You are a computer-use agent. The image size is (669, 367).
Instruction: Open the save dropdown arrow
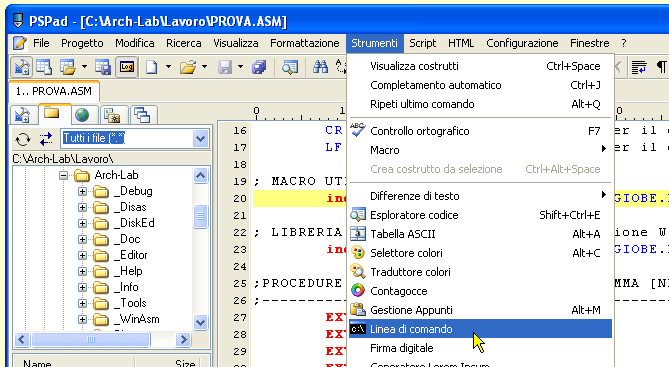[240, 67]
